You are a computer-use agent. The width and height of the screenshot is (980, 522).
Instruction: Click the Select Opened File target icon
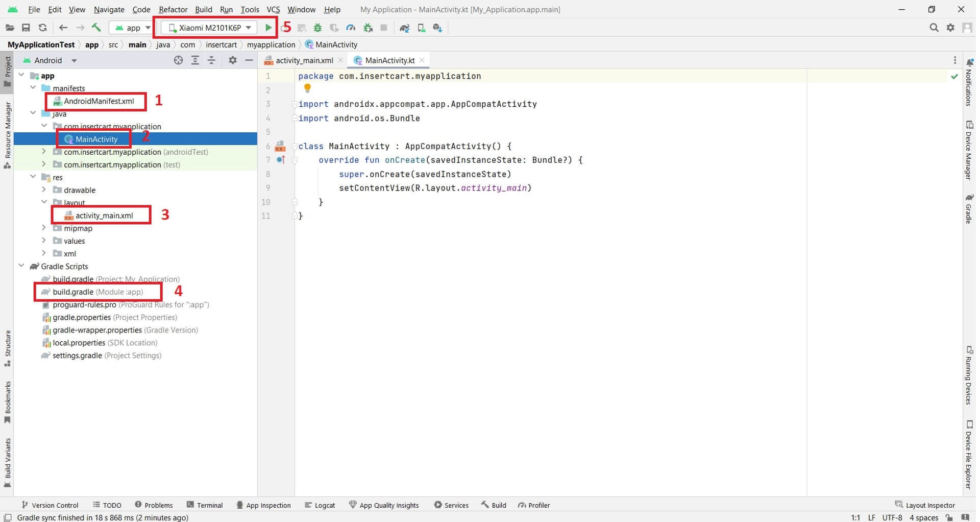point(178,60)
